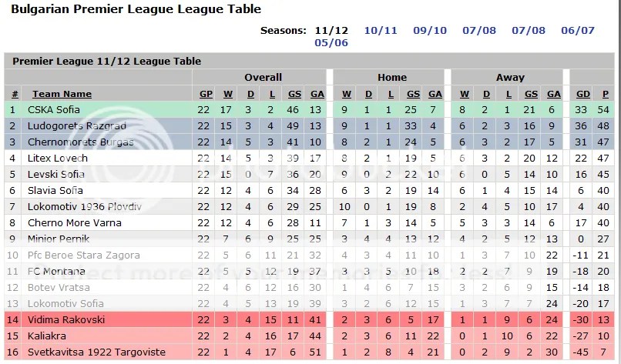The height and width of the screenshot is (364, 621).
Task: Sort by Away GS column header
Action: pos(531,94)
